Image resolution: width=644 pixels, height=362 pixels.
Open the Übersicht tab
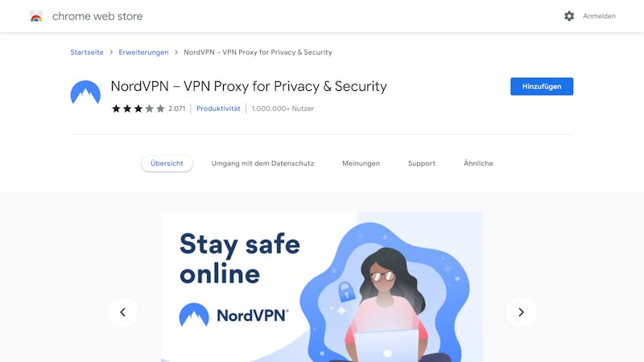pos(167,163)
